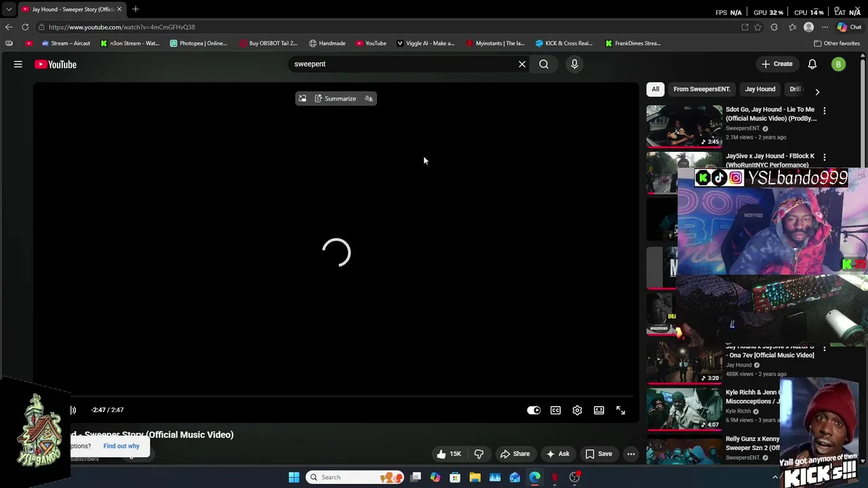Image resolution: width=868 pixels, height=488 pixels.
Task: Open player settings gear
Action: [x=577, y=410]
